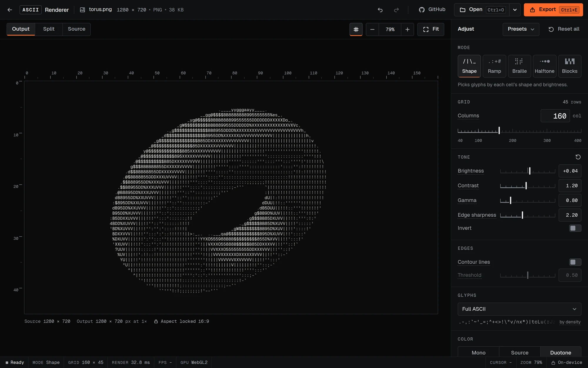The height and width of the screenshot is (368, 588).
Task: Fit the canvas with the Fit button
Action: [431, 29]
